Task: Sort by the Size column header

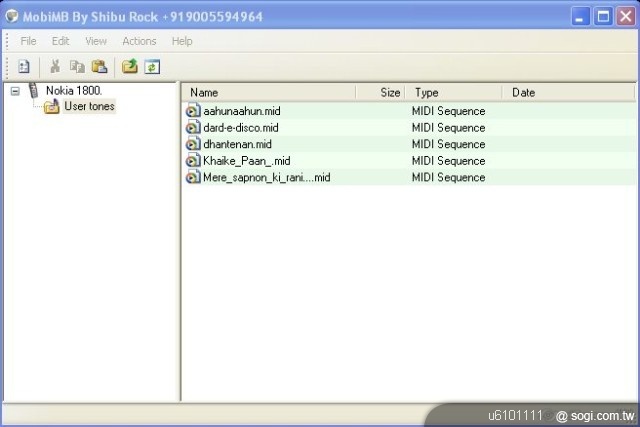Action: pos(380,93)
